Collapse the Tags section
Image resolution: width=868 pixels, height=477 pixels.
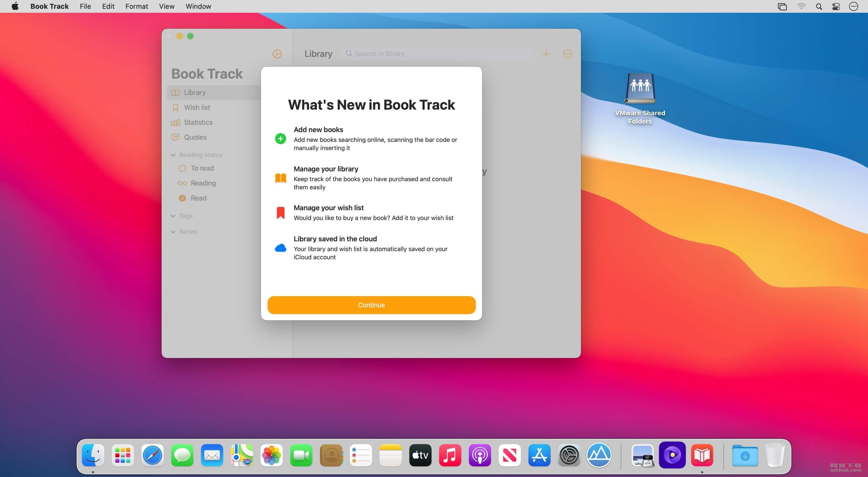[x=173, y=216]
